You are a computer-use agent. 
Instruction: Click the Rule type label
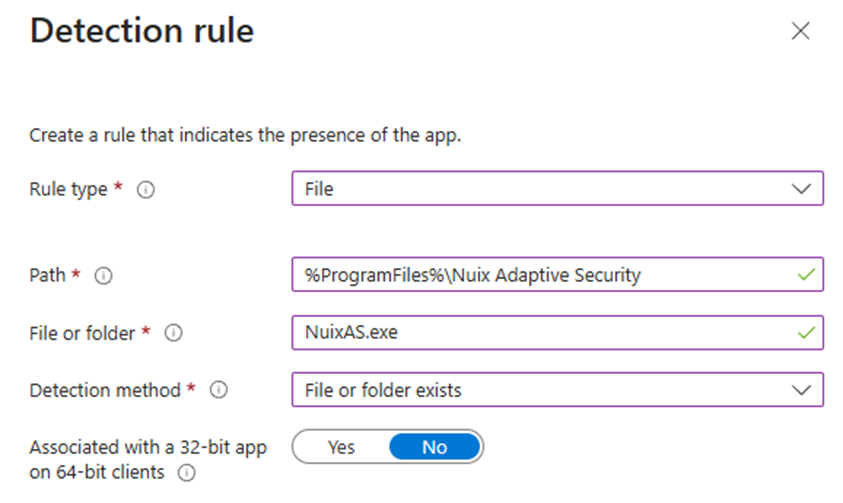(68, 189)
